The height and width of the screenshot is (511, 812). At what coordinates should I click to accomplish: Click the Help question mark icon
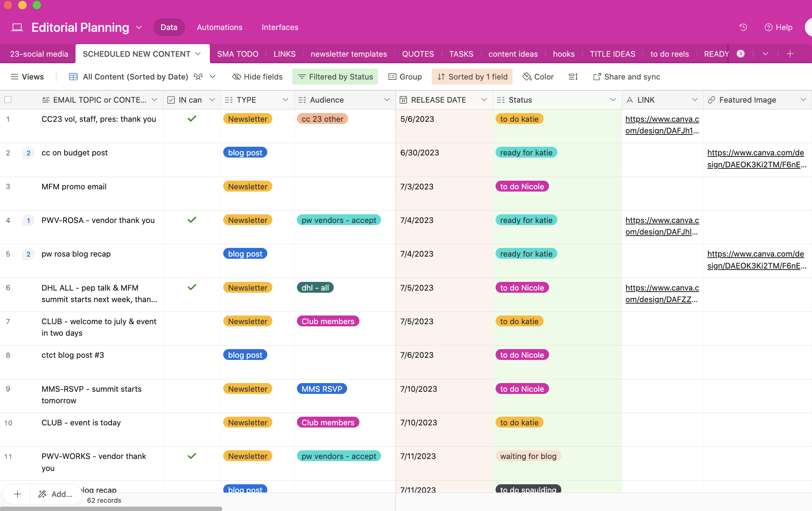(768, 27)
